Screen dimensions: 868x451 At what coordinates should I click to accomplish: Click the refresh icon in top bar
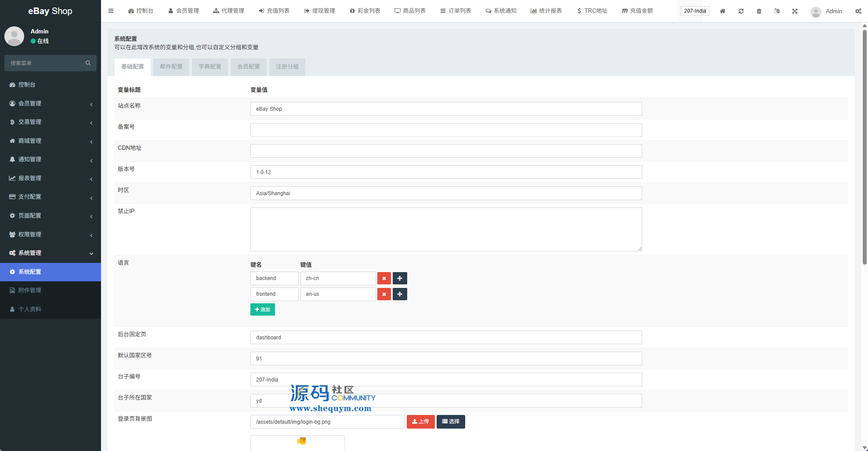[x=741, y=11]
